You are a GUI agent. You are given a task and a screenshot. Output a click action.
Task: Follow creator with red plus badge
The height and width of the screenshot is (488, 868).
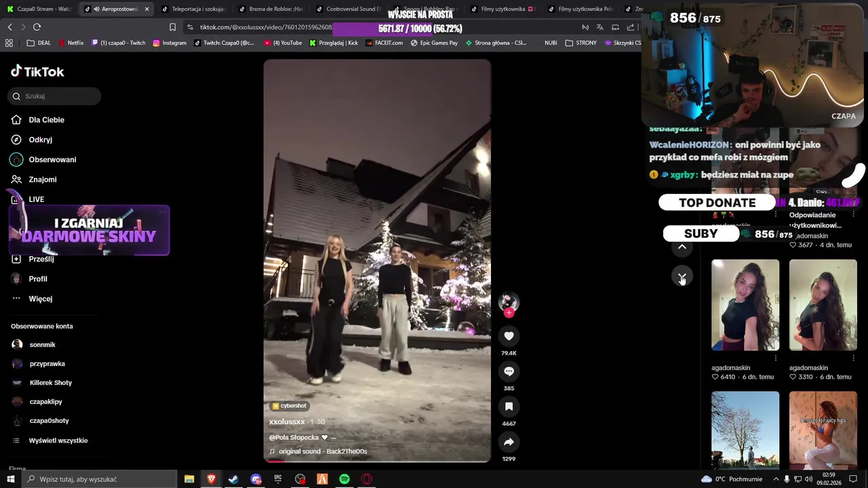[509, 312]
